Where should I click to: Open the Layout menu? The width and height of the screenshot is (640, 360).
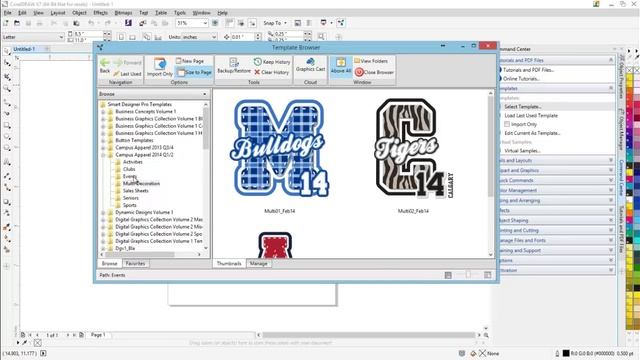click(58, 13)
